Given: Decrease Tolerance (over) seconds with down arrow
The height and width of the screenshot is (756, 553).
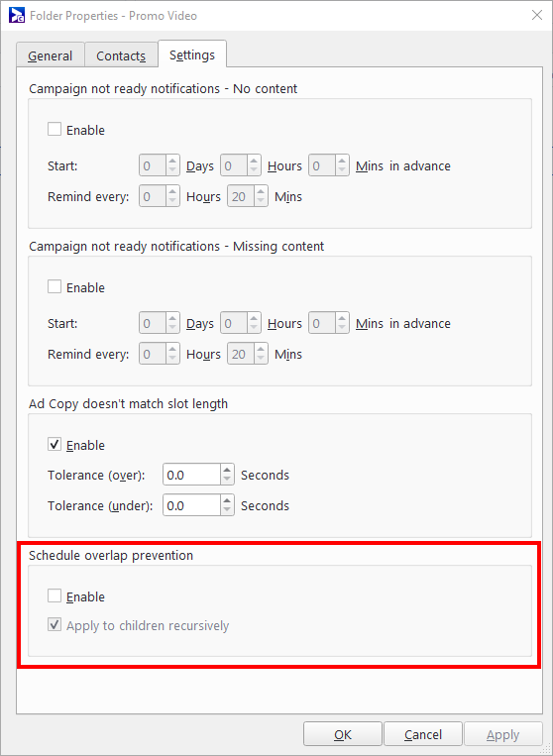Looking at the screenshot, I should (227, 481).
